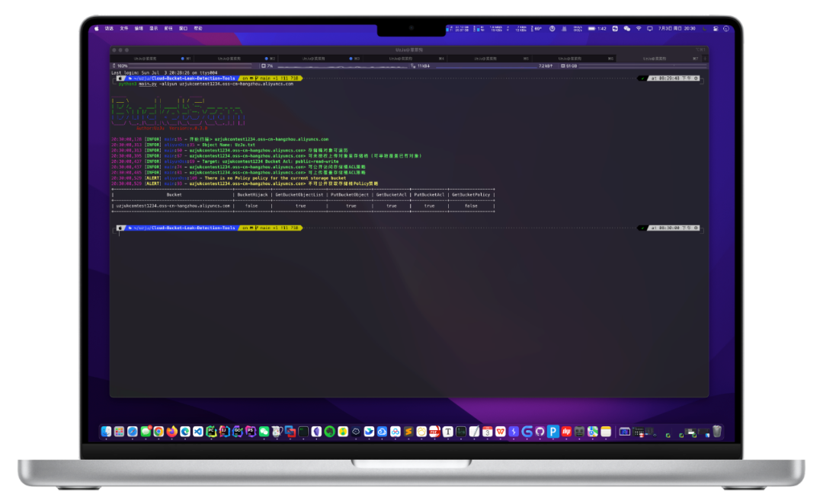Switch to terminal tab ⌘5
This screenshot has height=504, width=823.
click(488, 58)
